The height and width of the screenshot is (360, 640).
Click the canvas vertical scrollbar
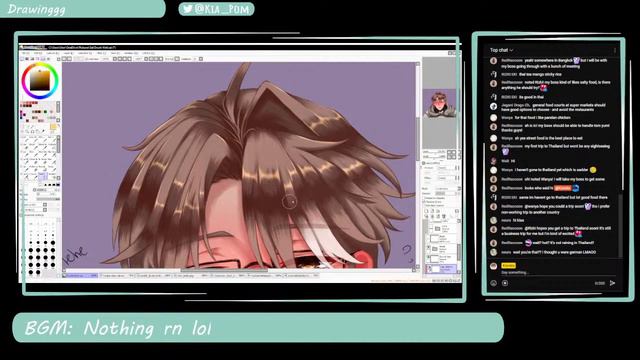417,139
